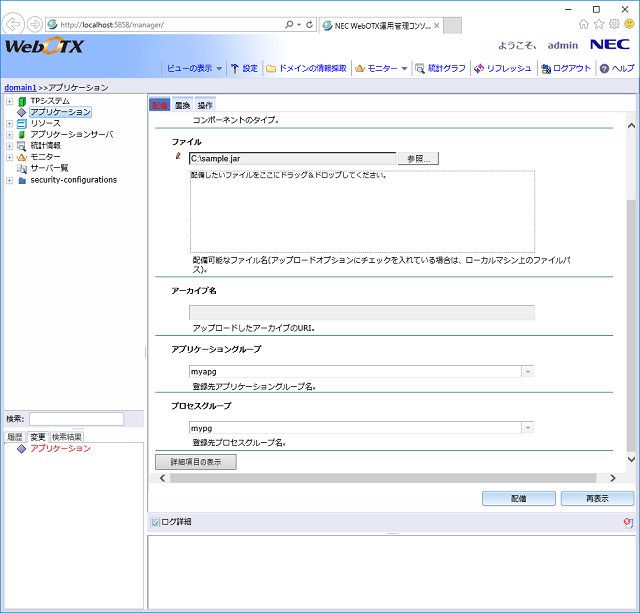Click the domain1 breadcrumb link
Image resolution: width=640 pixels, height=613 pixels.
pos(20,88)
